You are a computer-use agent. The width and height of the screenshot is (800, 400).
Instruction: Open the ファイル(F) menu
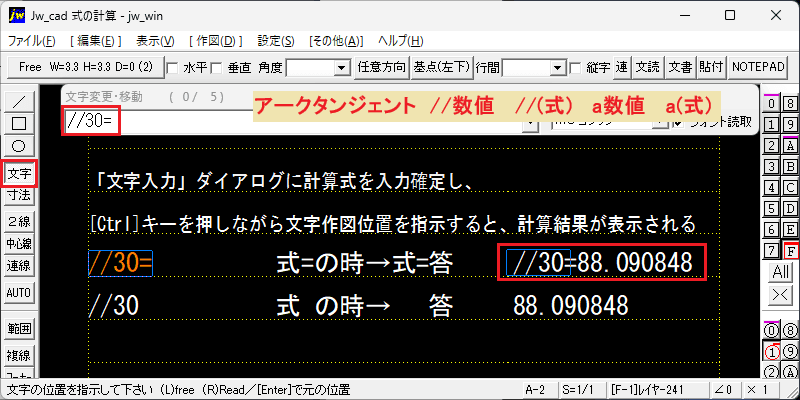tap(32, 41)
